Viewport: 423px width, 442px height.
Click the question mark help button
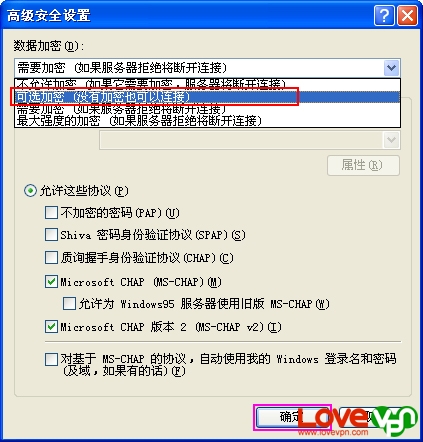coord(384,15)
